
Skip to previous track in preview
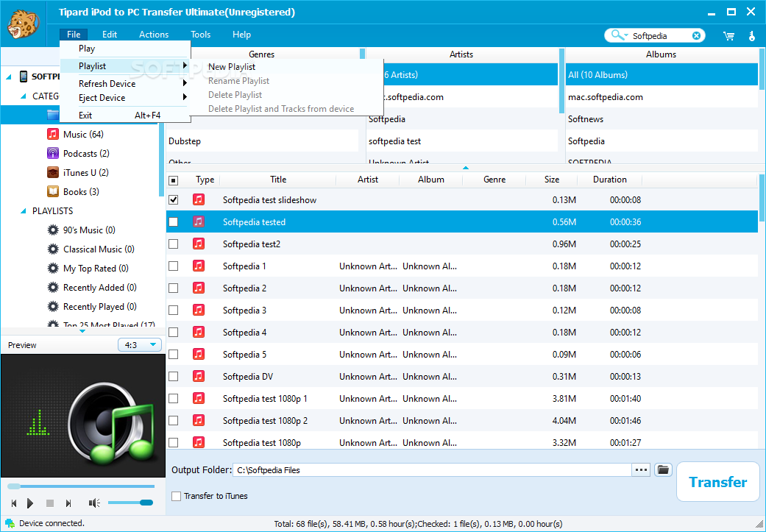point(14,503)
